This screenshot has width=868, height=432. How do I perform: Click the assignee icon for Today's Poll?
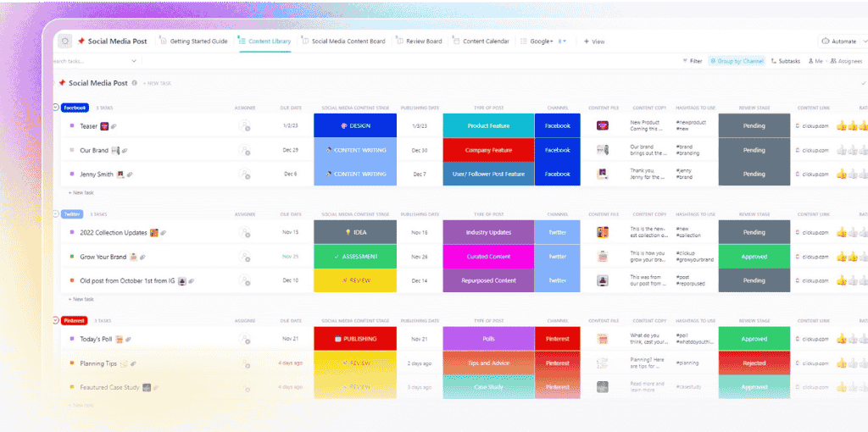click(x=245, y=339)
